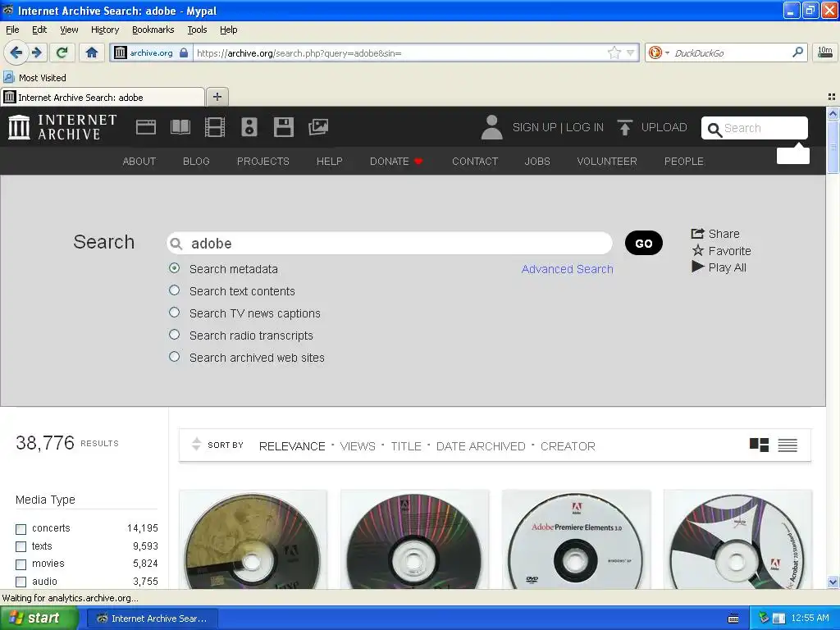The image size is (840, 630).
Task: Bookmark page with the star icon
Action: 614,52
